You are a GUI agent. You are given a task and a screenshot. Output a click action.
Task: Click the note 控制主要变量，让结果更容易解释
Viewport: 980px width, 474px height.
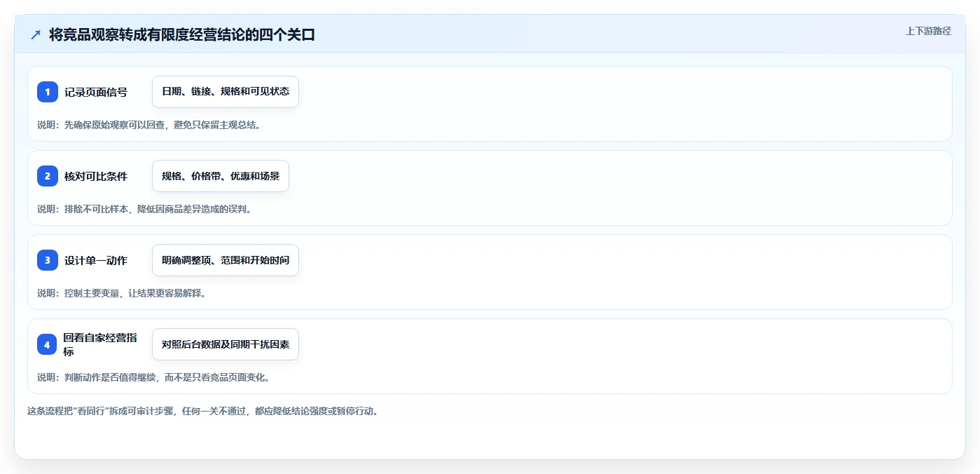pyautogui.click(x=134, y=293)
